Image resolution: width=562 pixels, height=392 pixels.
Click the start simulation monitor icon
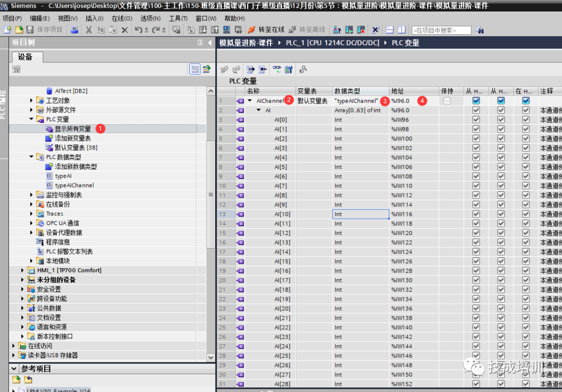(x=226, y=30)
